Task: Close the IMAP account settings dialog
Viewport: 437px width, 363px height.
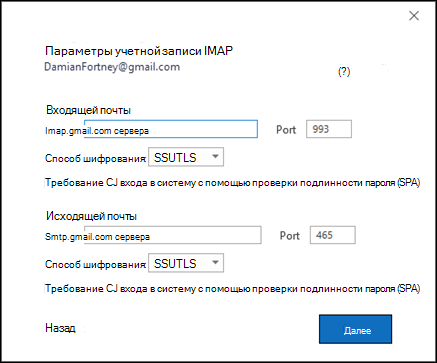Action: 414,16
